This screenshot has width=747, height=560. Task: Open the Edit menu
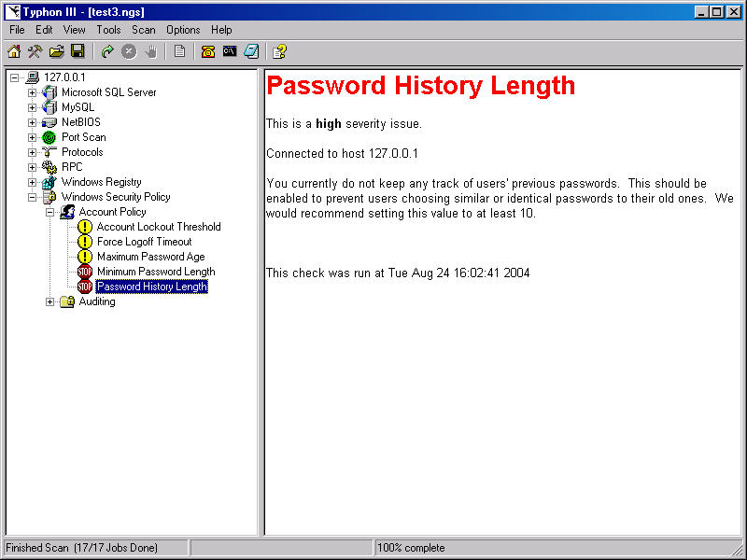click(x=44, y=30)
